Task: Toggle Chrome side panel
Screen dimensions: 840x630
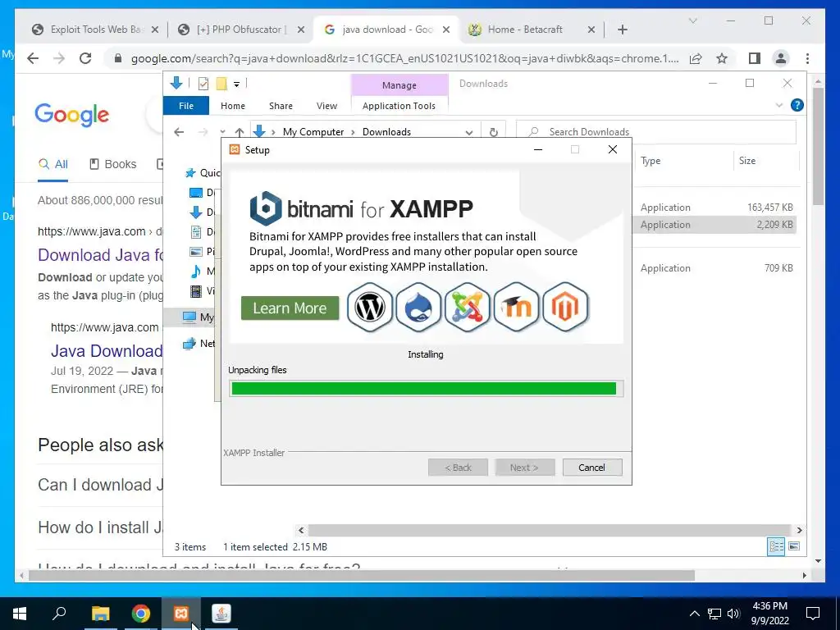Action: pyautogui.click(x=755, y=58)
